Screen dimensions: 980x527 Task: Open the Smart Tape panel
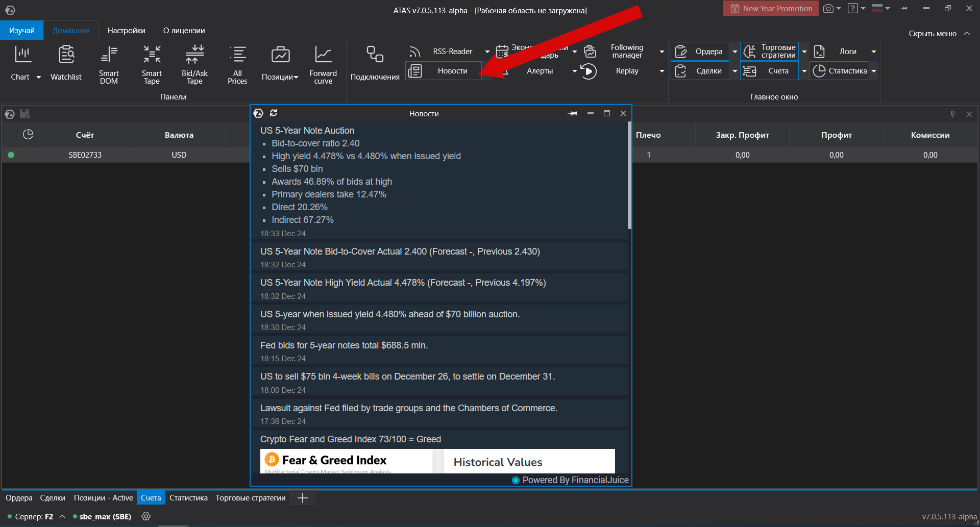click(152, 64)
